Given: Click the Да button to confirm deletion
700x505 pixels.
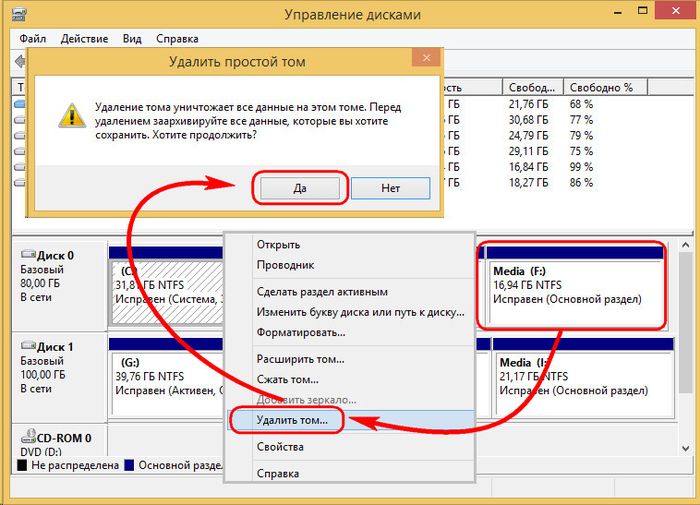Looking at the screenshot, I should tap(299, 188).
